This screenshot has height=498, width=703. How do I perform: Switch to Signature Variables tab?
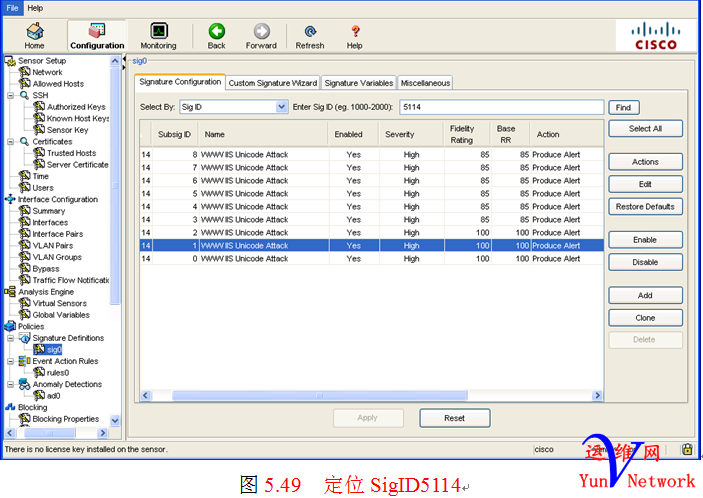359,83
